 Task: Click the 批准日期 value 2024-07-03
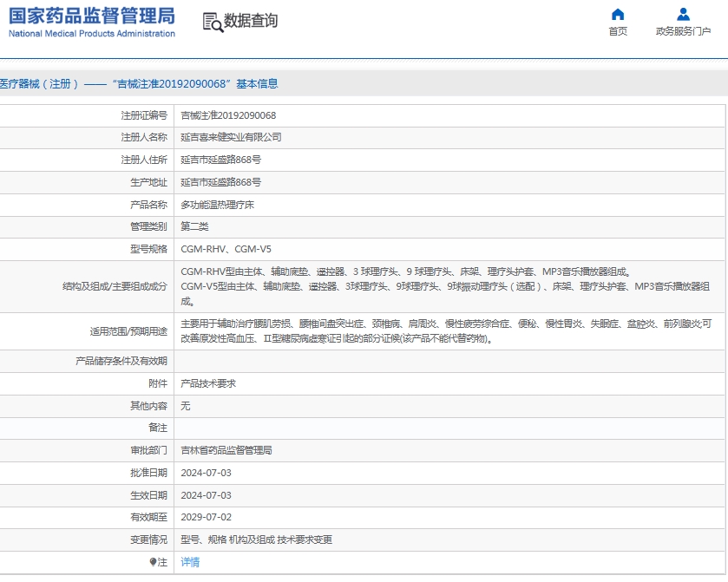[x=206, y=473]
